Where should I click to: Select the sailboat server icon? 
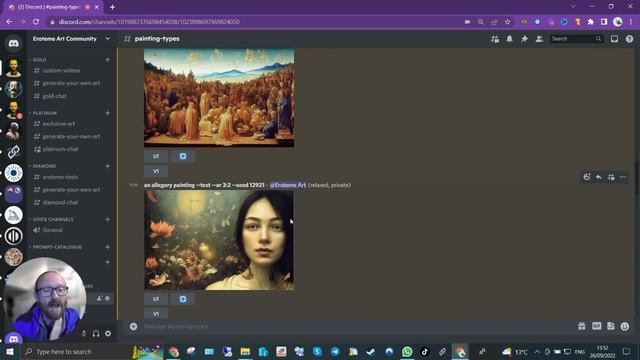tap(13, 215)
